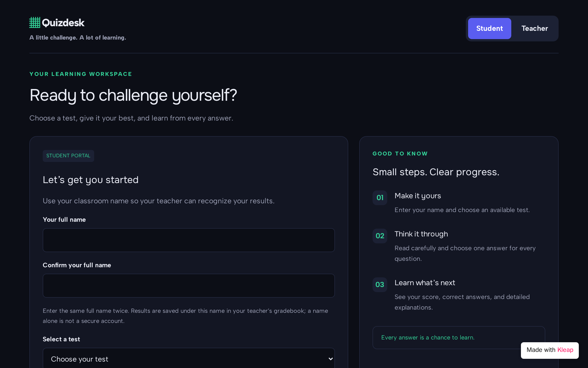This screenshot has height=368, width=588.
Task: Click the 'Let's get you started' heading
Action: coord(91,180)
